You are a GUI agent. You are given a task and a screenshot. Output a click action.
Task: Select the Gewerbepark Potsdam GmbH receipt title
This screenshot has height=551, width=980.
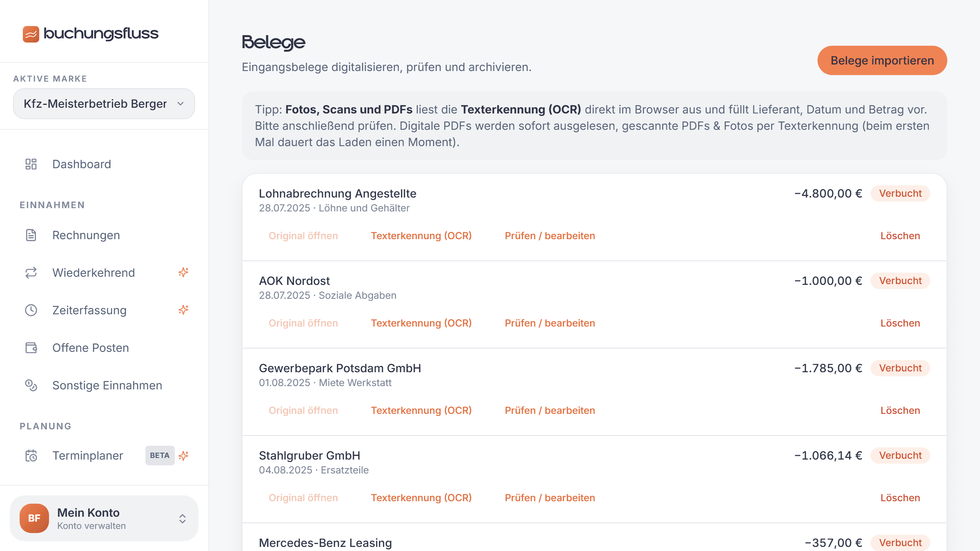340,368
